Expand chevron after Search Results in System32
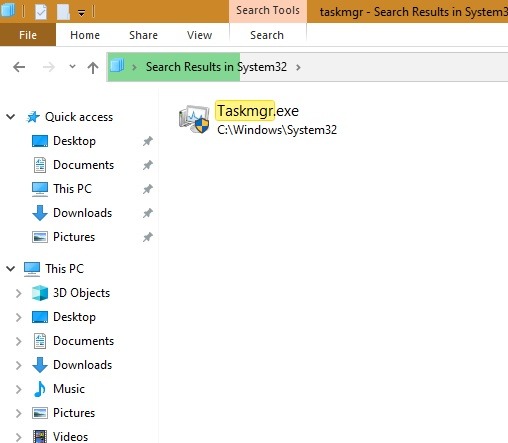This screenshot has height=443, width=508. (298, 67)
